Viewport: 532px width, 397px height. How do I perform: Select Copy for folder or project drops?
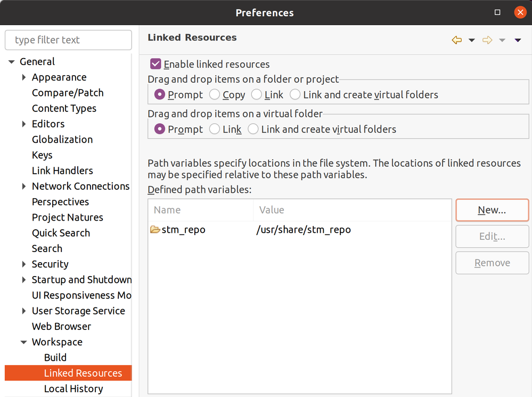click(x=215, y=94)
